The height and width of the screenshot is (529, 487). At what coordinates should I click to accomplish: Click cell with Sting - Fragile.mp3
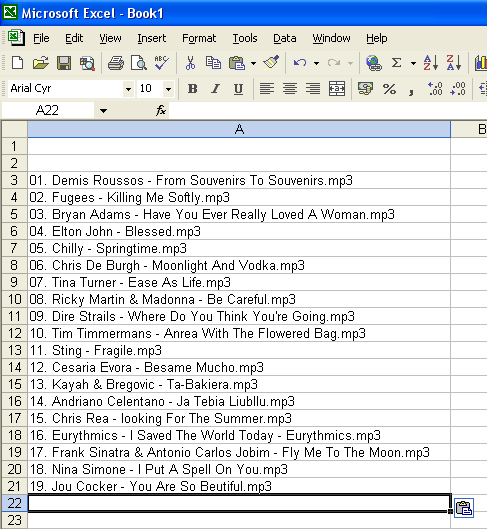tap(239, 351)
